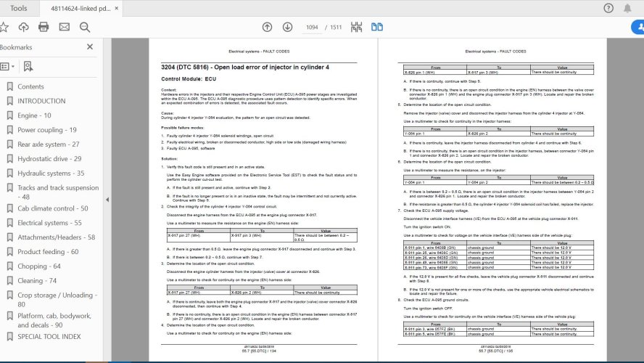Close the Bookmarks panel
Viewport: 644px width, 363px height.
90,47
